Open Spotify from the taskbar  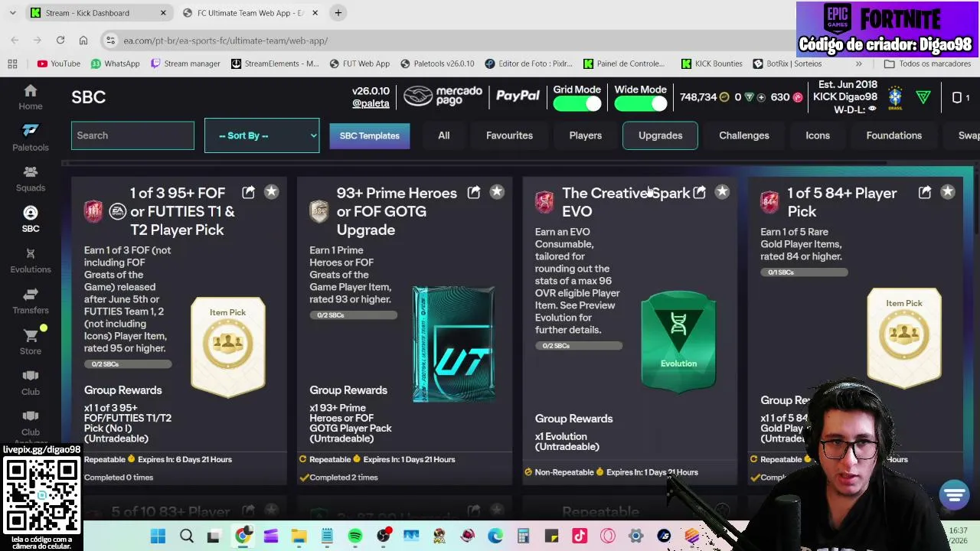point(355,536)
